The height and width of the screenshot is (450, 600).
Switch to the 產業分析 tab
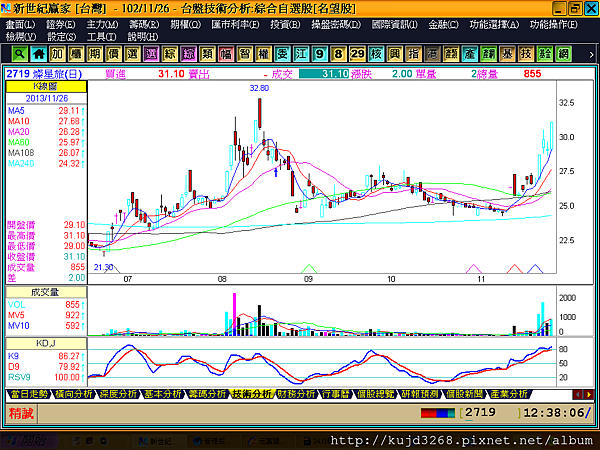pyautogui.click(x=509, y=394)
